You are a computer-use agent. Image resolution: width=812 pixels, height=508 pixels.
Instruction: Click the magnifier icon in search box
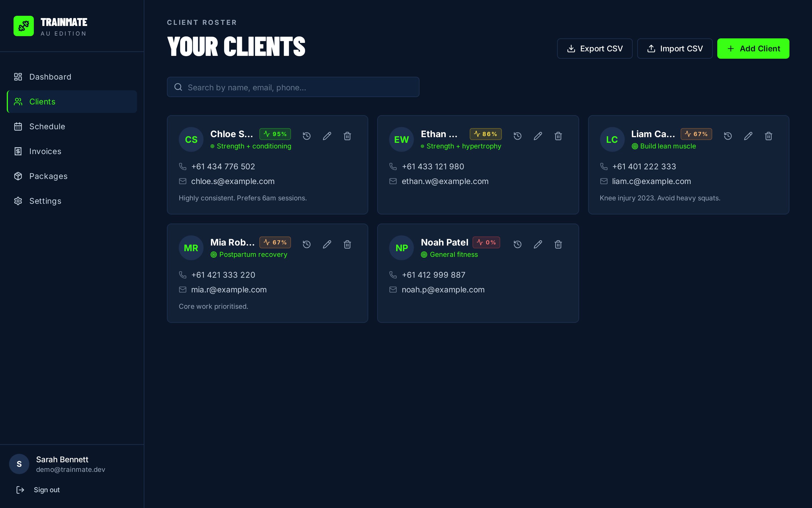click(178, 87)
